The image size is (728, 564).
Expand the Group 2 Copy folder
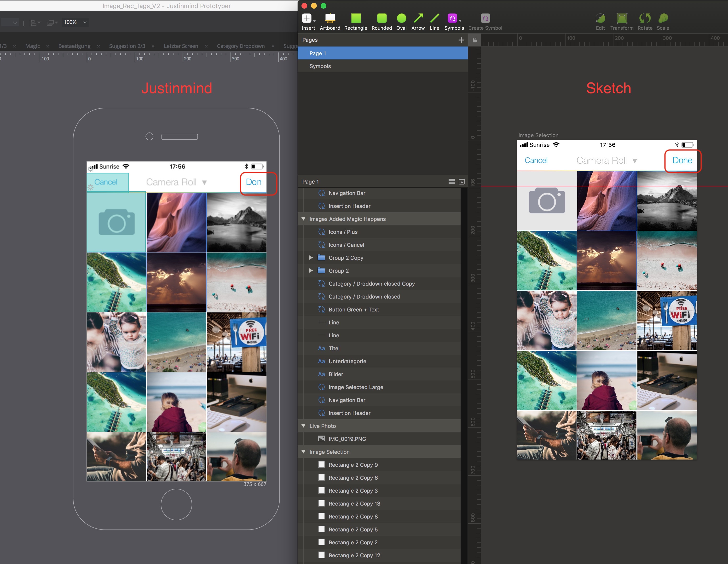tap(311, 258)
